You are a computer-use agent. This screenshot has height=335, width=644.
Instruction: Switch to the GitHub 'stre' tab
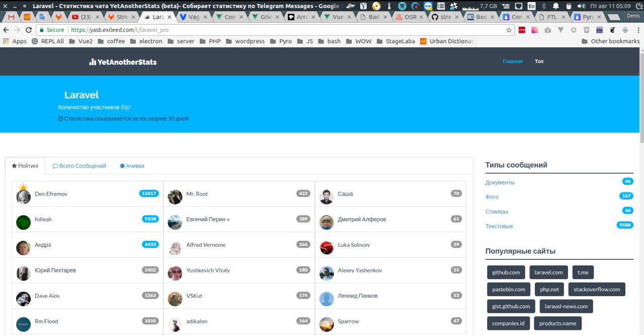[446, 17]
